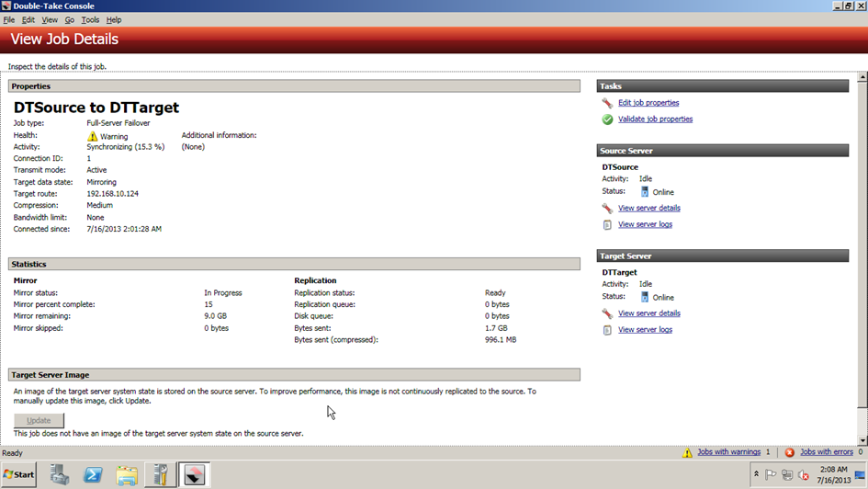The image size is (868, 489).
Task: Click the Target Server Image section header
Action: point(294,375)
